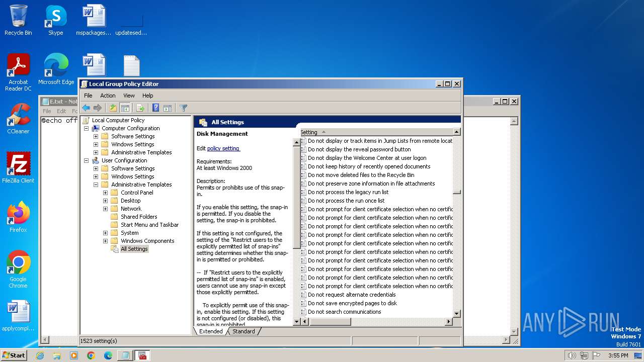Screen dimensions: 644x362
Task: Click Chrome icon in the taskbar
Action: 91,355
